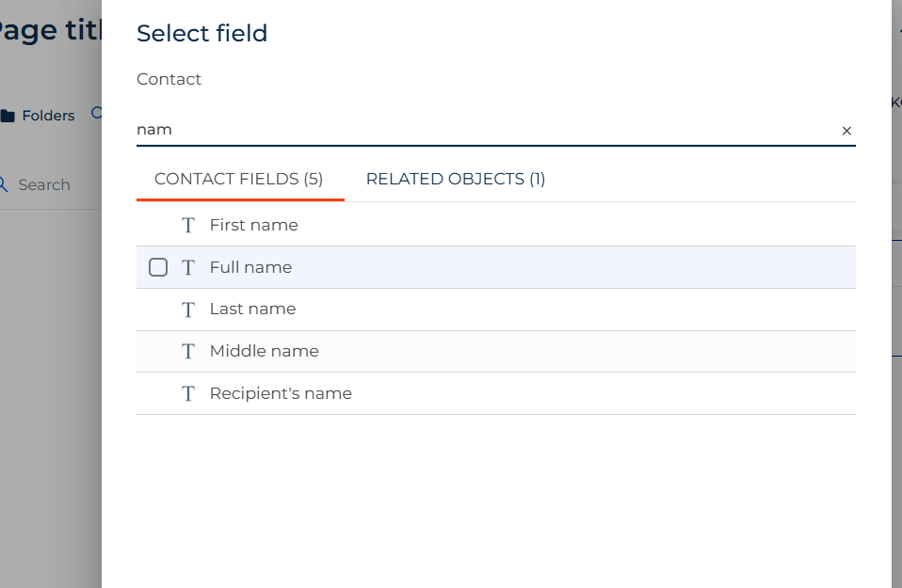Open the Contact Fields (5) tab
The width and height of the screenshot is (902, 588).
point(239,179)
